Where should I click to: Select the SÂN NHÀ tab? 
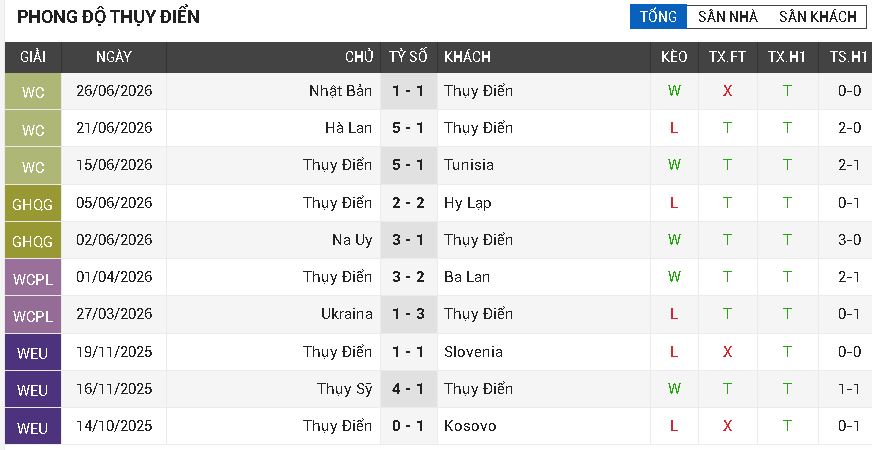[728, 17]
